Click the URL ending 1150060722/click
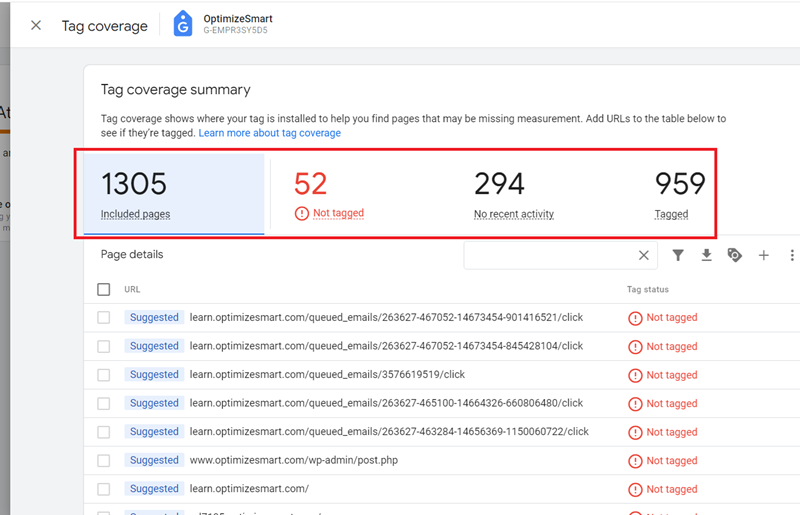The image size is (800, 515). click(389, 432)
